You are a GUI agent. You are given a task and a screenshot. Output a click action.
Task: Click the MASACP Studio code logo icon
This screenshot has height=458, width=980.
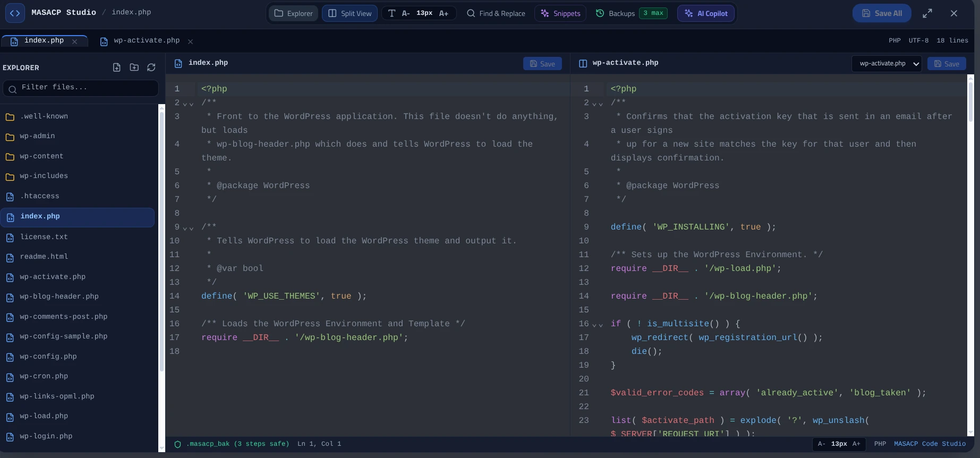click(x=15, y=13)
